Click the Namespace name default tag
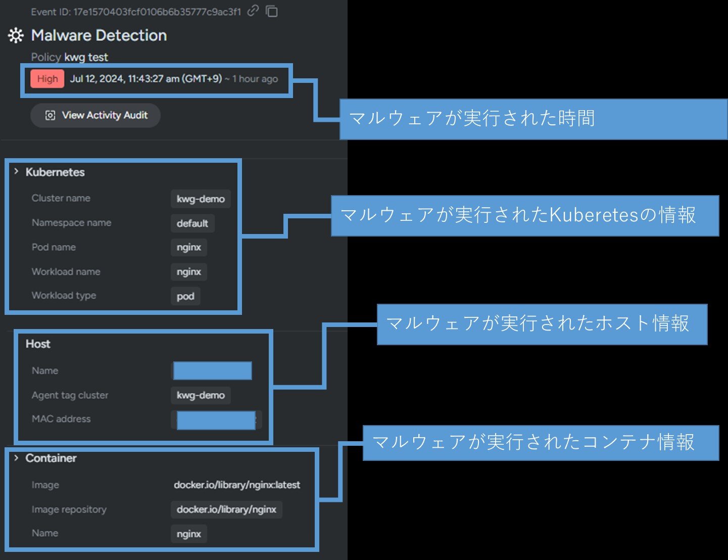The width and height of the screenshot is (728, 560). tap(192, 223)
